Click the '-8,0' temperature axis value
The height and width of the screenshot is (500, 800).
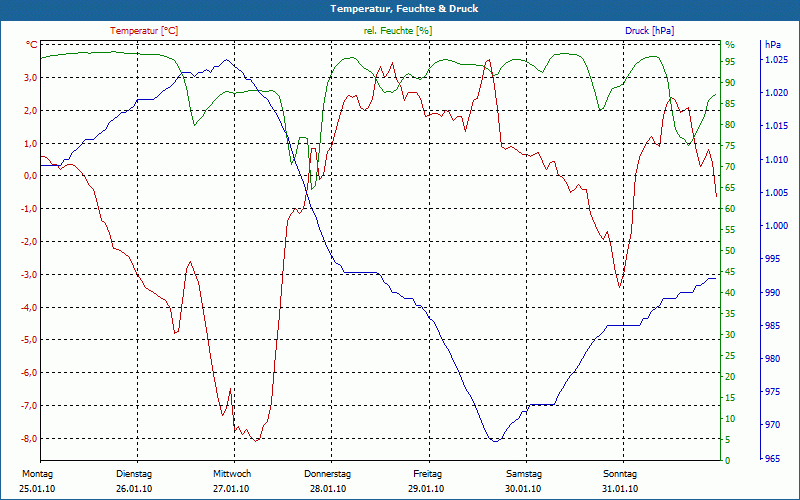(x=29, y=438)
